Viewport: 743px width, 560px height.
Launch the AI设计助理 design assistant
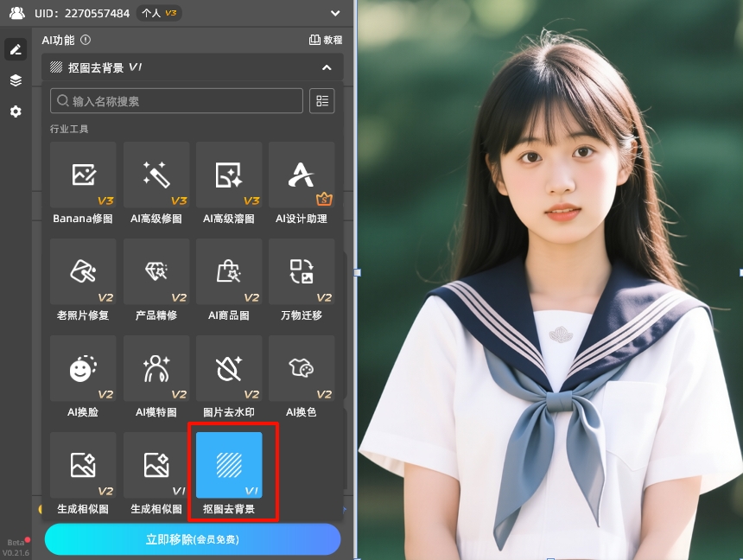pyautogui.click(x=301, y=175)
